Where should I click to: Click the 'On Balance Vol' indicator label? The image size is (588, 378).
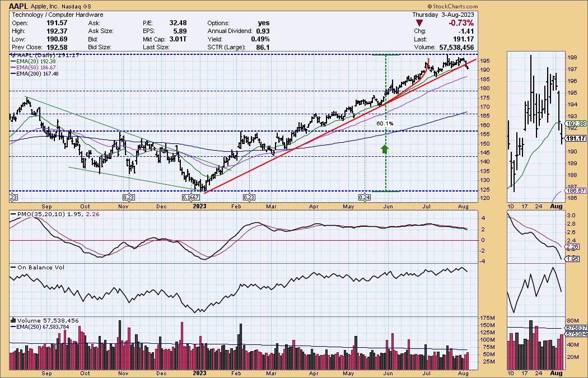point(41,267)
